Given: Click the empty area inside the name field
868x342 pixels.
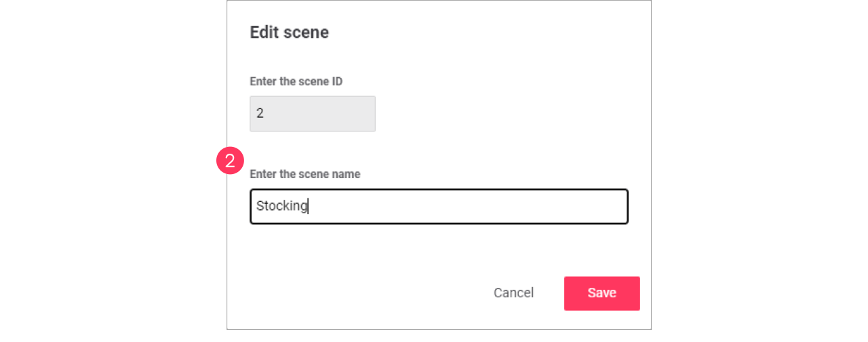Looking at the screenshot, I should tap(475, 207).
